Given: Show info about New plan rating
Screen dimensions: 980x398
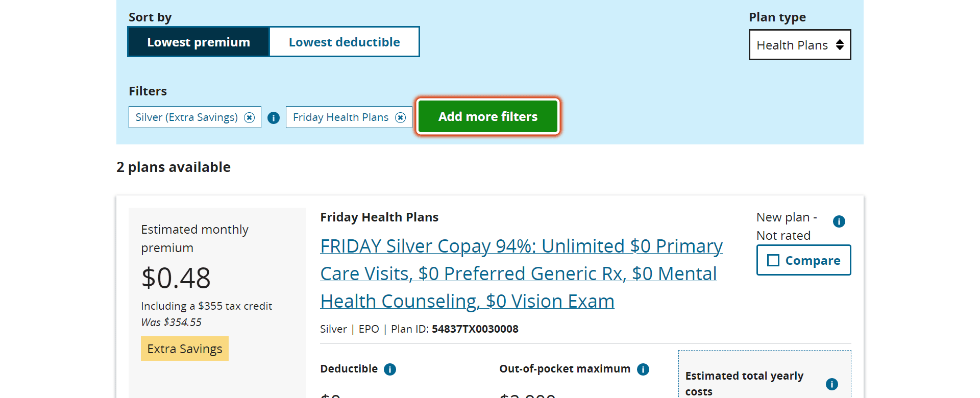Looking at the screenshot, I should click(x=839, y=221).
